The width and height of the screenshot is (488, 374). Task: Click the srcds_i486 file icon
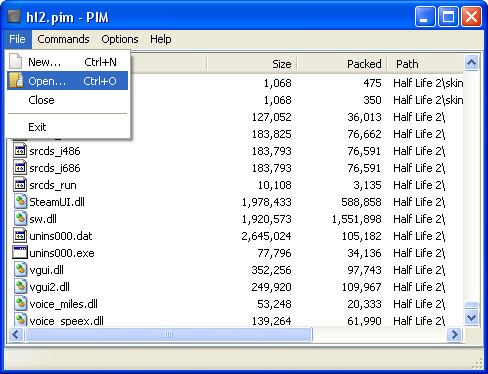coord(20,151)
